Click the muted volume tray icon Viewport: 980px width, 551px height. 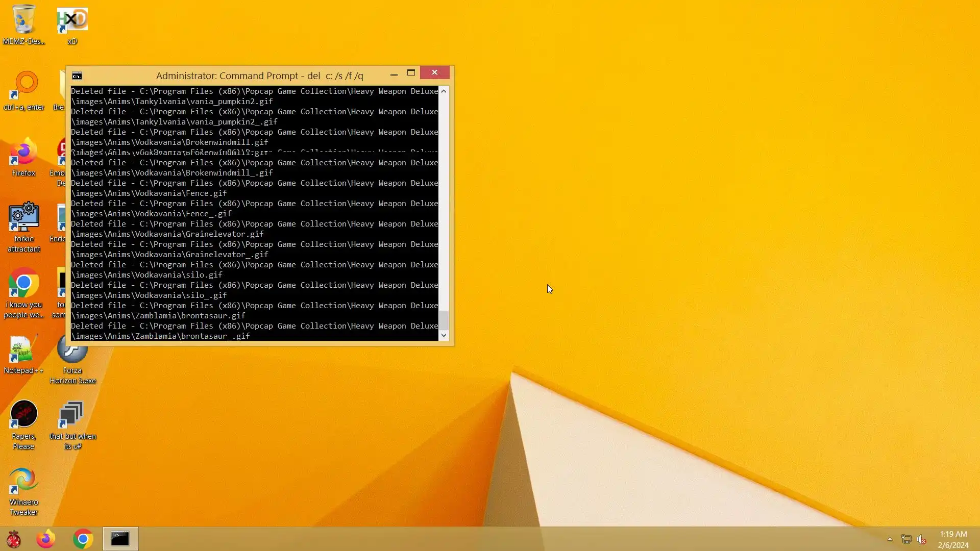pyautogui.click(x=921, y=539)
